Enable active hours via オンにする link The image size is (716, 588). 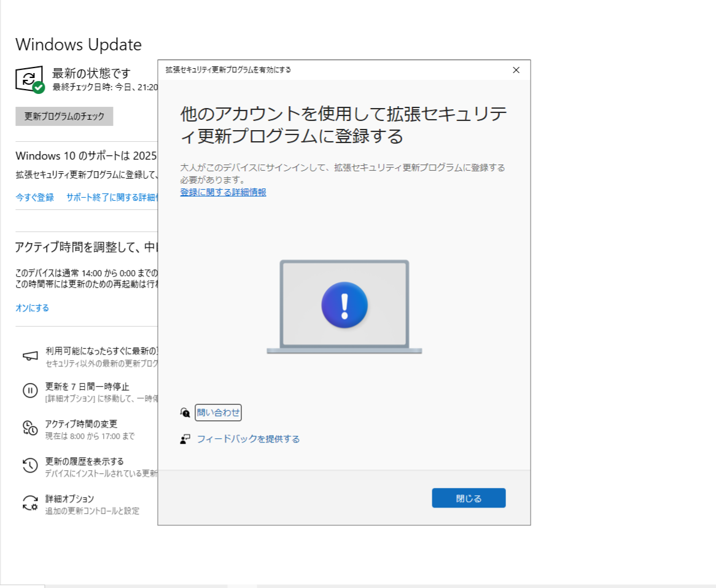(31, 308)
